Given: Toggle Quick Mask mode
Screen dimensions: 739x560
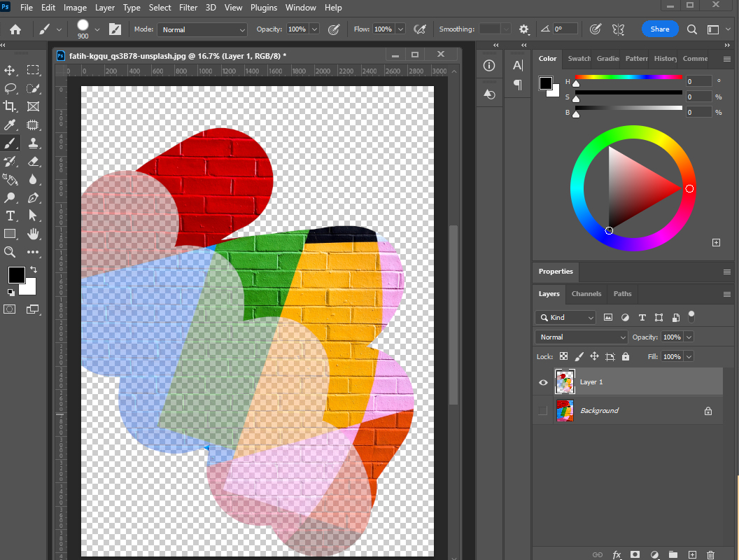Looking at the screenshot, I should pos(9,309).
